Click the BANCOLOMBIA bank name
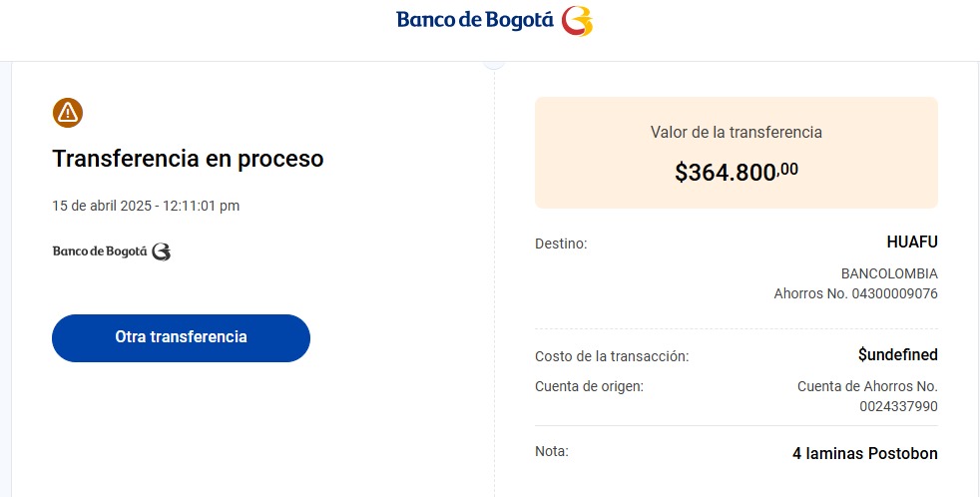This screenshot has width=980, height=497. point(889,273)
